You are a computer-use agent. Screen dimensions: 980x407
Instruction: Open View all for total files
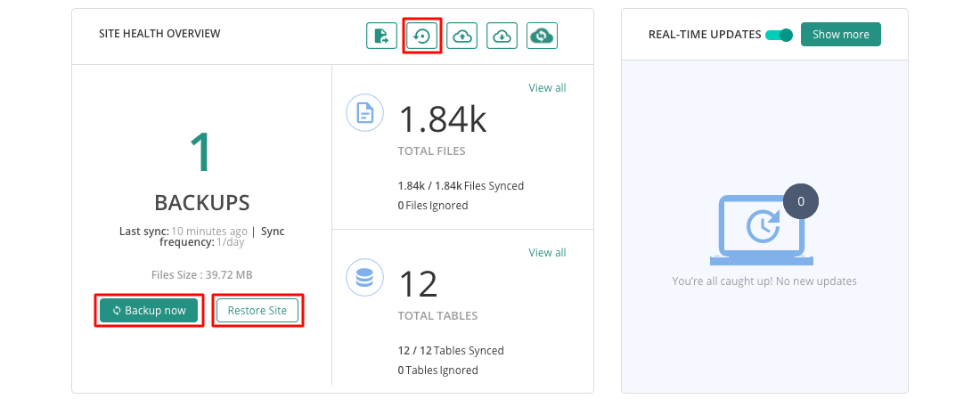click(548, 88)
